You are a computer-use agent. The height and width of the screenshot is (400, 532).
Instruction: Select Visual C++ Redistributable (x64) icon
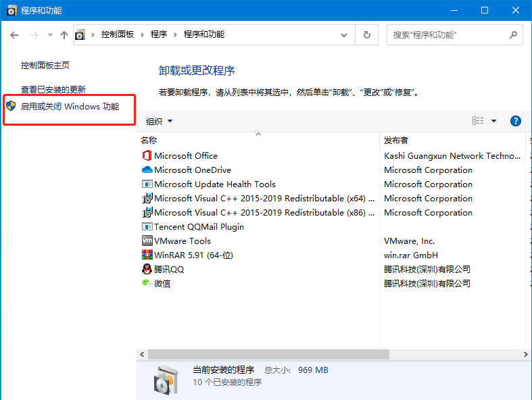click(x=147, y=198)
